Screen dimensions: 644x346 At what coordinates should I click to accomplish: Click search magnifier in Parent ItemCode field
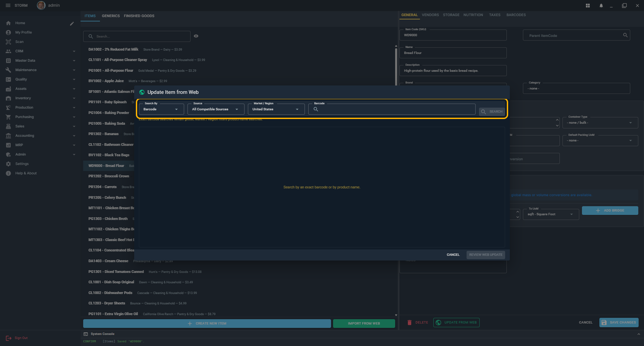(x=625, y=35)
